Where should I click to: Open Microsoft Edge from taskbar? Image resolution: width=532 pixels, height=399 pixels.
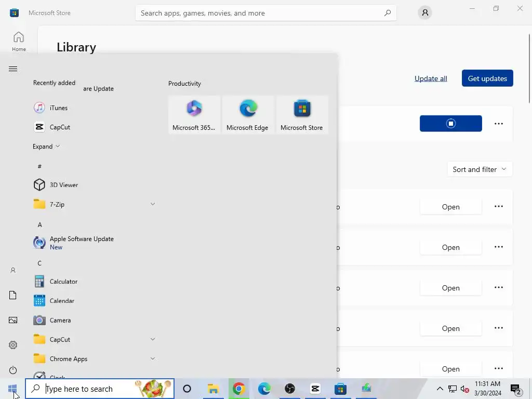[264, 389]
